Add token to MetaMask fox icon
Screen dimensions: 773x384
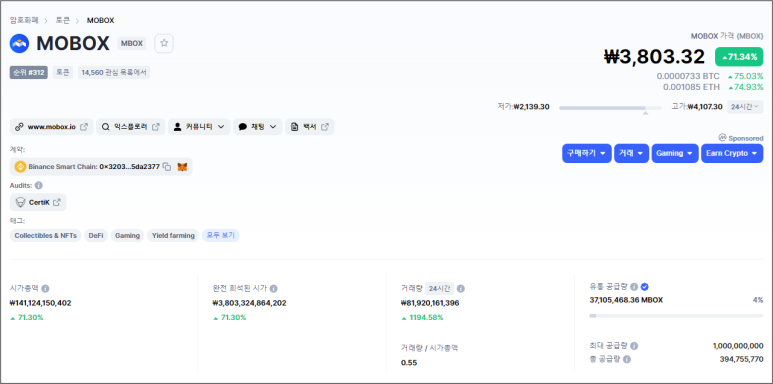182,167
